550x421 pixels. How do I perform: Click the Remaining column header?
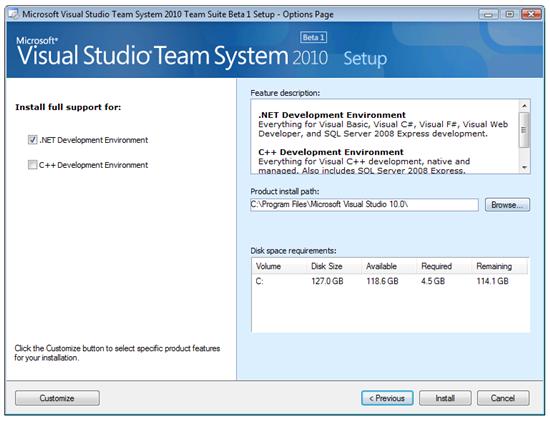pyautogui.click(x=499, y=266)
